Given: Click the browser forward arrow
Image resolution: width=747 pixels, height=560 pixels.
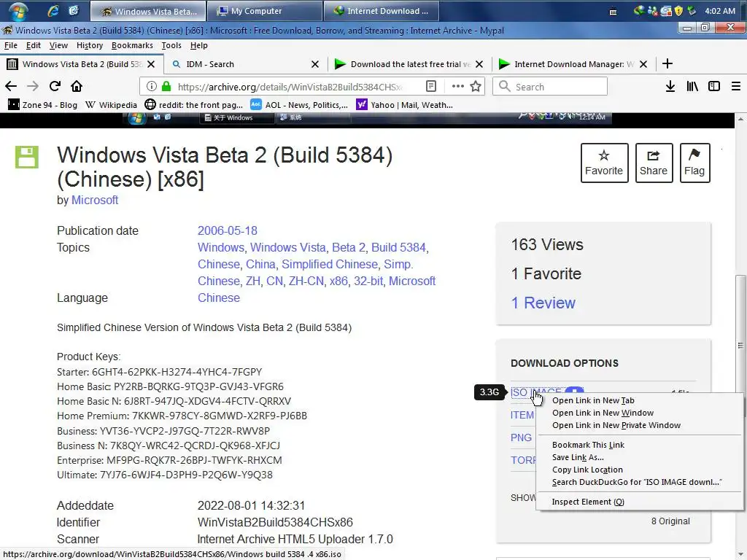Looking at the screenshot, I should pyautogui.click(x=32, y=86).
